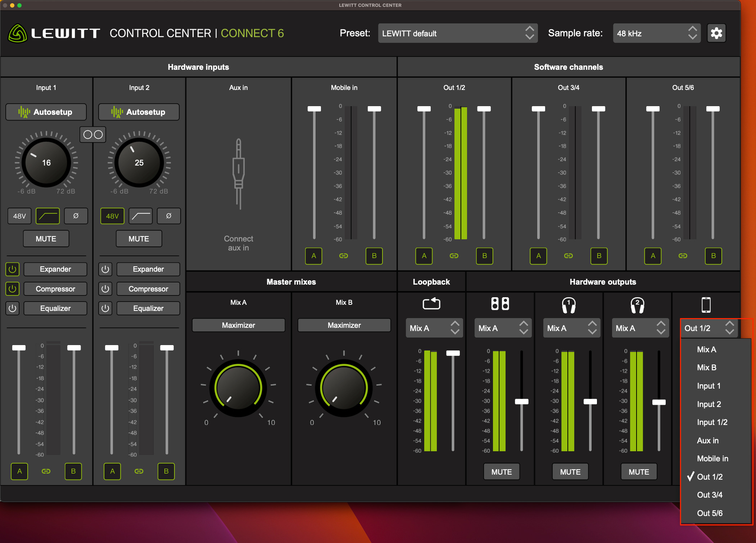Click the speakers output icon
Screen dimensions: 756x543
[500, 303]
